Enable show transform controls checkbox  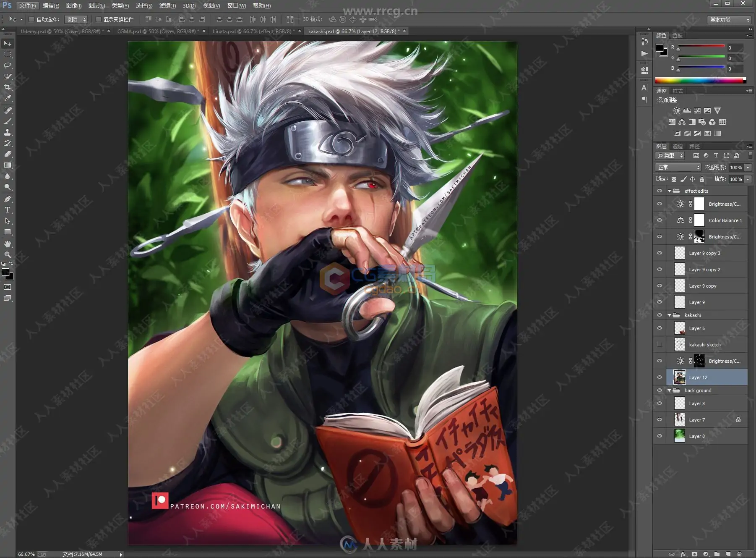click(x=99, y=19)
